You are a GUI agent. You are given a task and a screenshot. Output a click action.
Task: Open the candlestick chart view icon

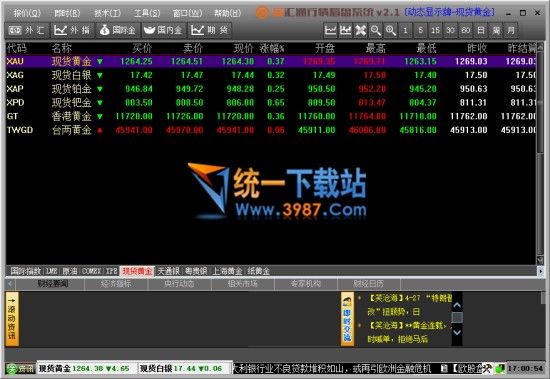point(345,31)
